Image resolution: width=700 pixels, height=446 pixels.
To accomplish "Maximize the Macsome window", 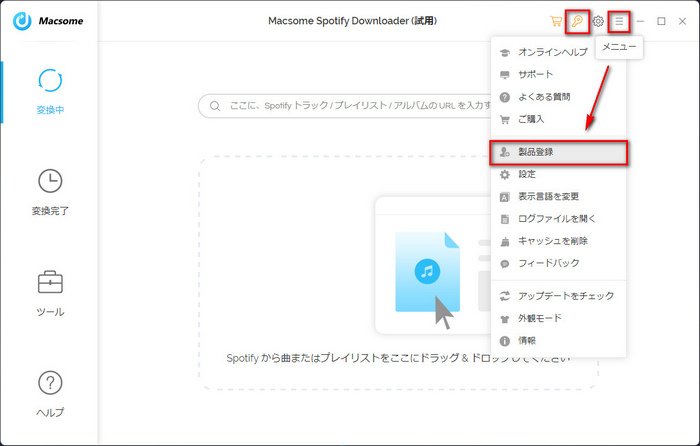I will click(661, 21).
